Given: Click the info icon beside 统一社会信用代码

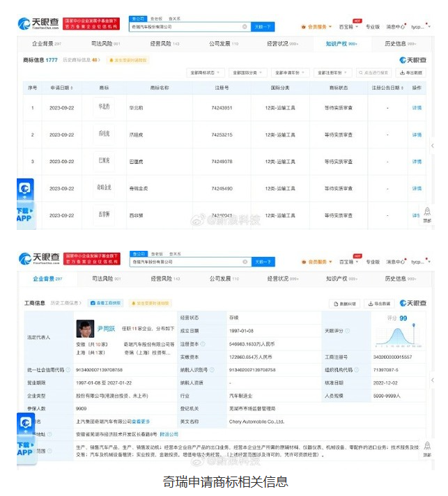Looking at the screenshot, I should 68,370.
